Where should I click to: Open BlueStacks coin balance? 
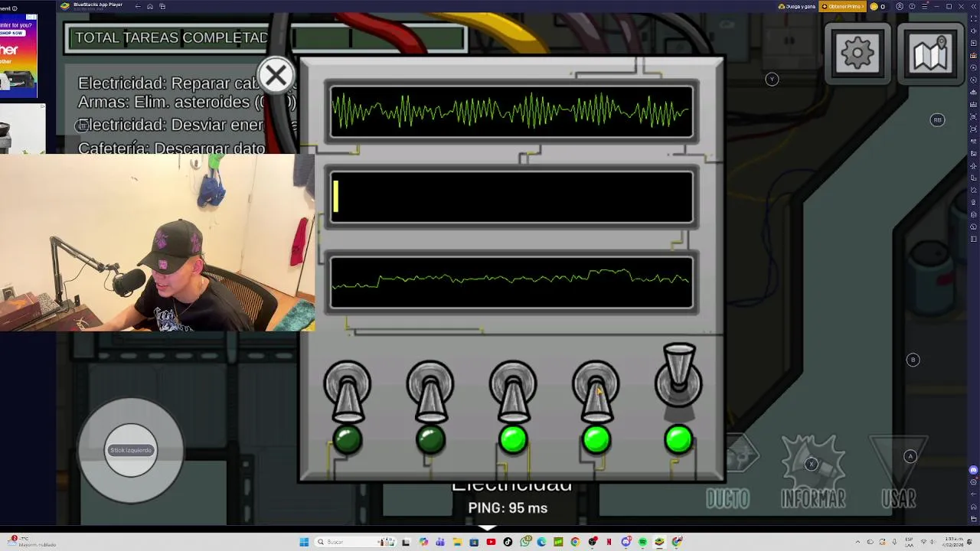877,6
